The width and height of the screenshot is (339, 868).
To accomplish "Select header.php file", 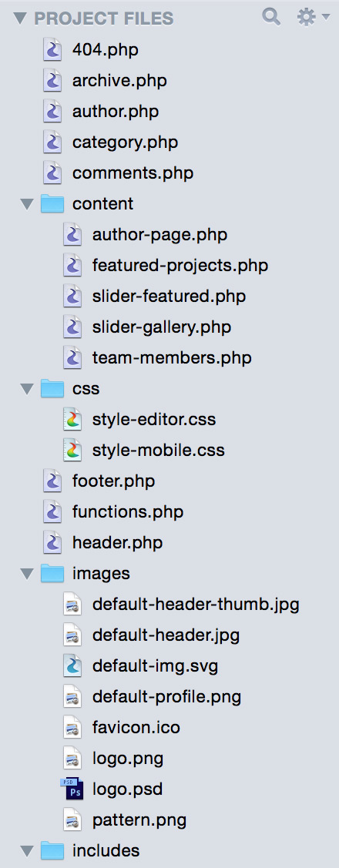I will [117, 542].
